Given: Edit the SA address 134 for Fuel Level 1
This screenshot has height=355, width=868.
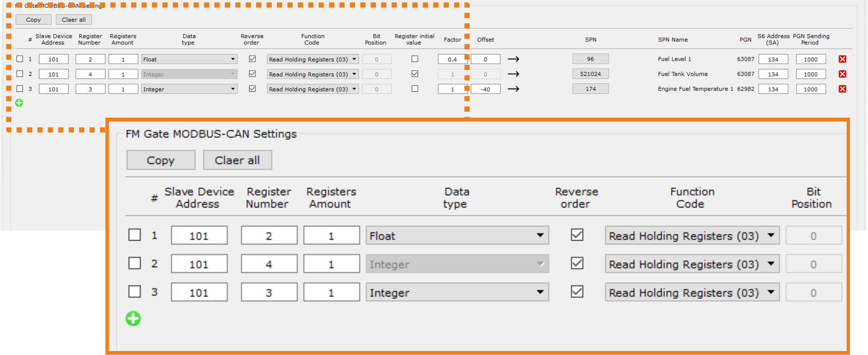Looking at the screenshot, I should point(773,59).
